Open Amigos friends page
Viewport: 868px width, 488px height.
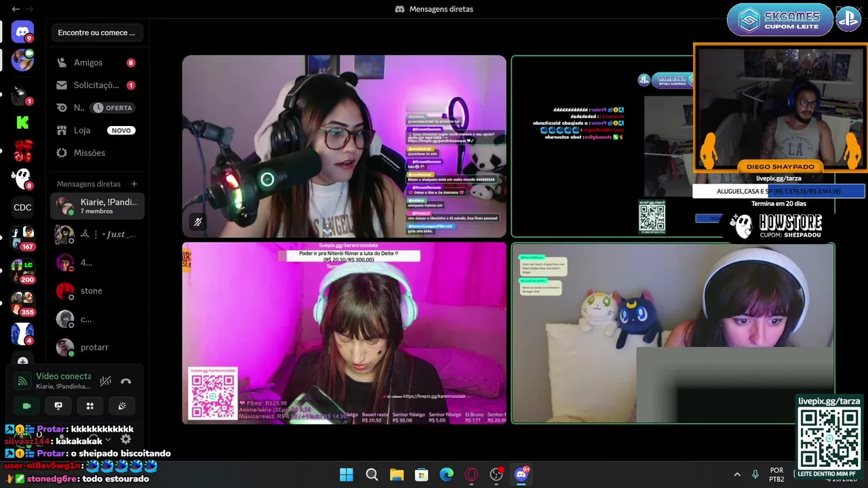click(x=97, y=62)
